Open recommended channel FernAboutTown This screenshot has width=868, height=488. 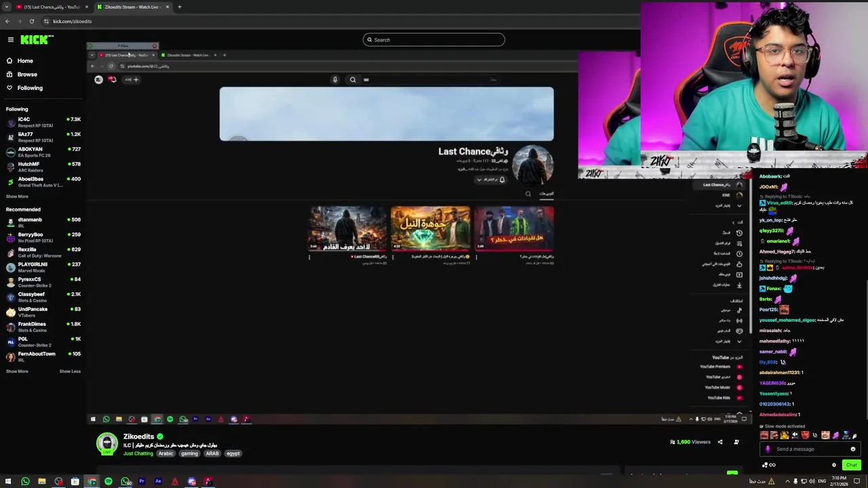(43, 357)
